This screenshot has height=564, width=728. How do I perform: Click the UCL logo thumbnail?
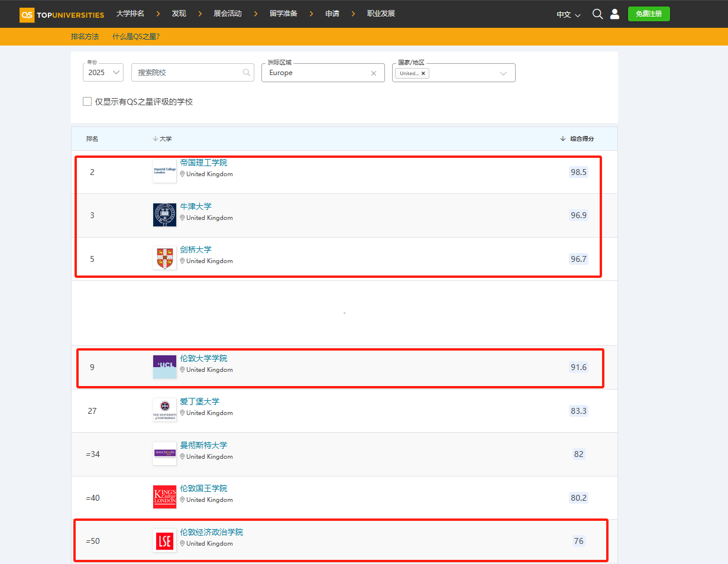pyautogui.click(x=164, y=367)
